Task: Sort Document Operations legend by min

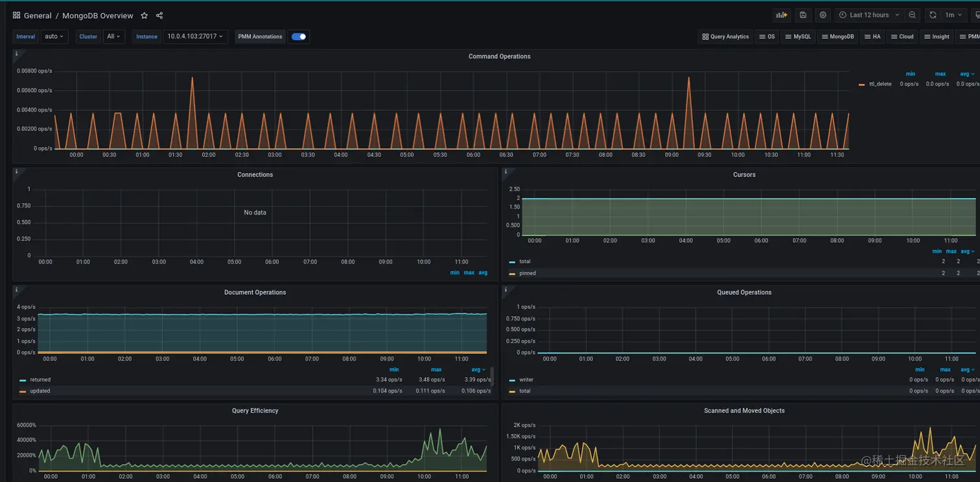Action: pyautogui.click(x=394, y=369)
